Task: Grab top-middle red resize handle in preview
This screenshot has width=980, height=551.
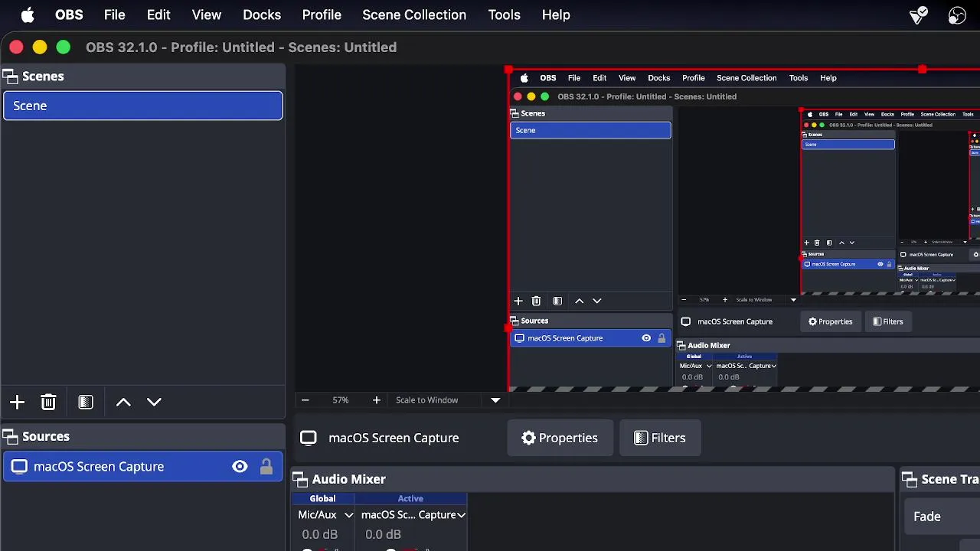Action: click(x=923, y=70)
